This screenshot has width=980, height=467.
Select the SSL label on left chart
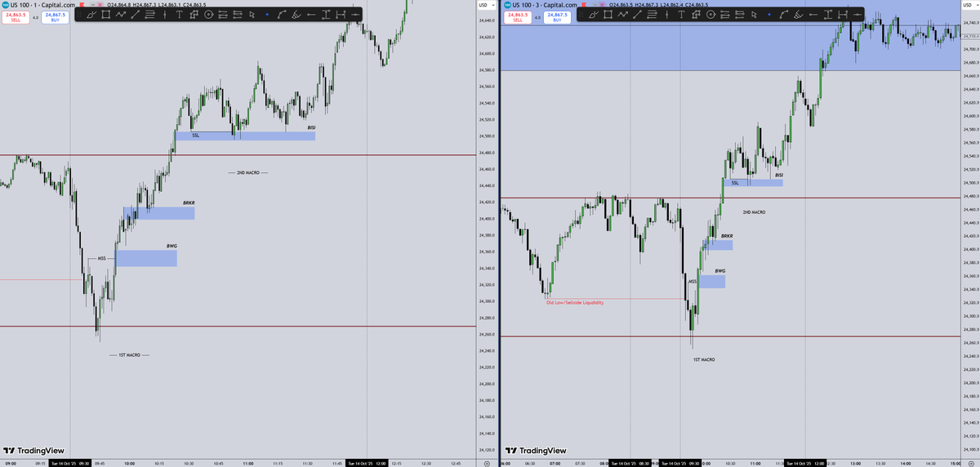tap(195, 135)
